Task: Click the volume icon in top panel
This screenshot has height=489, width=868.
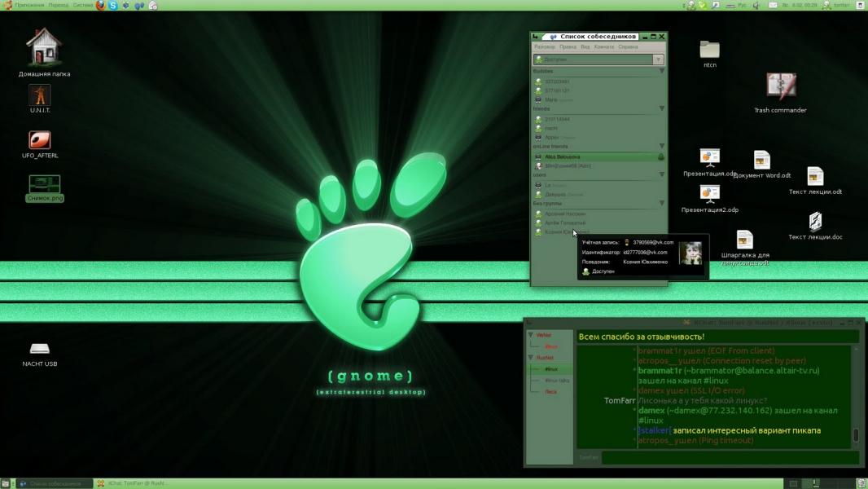Action: 756,5
